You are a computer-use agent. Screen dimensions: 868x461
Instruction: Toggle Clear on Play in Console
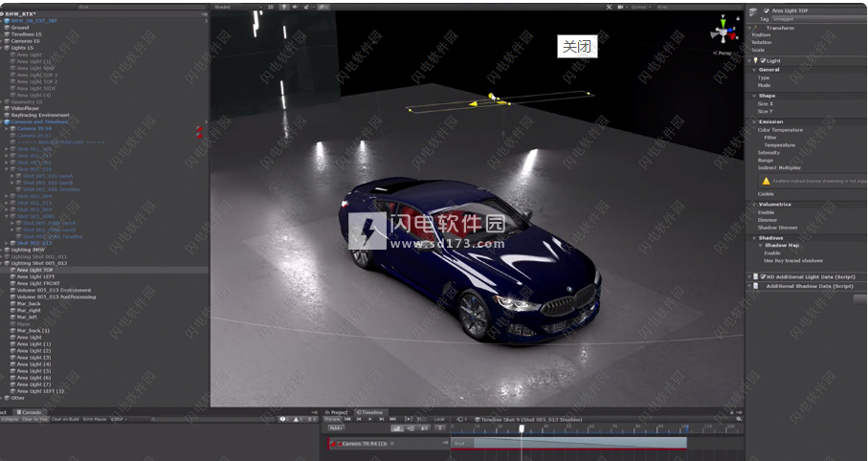(x=33, y=420)
